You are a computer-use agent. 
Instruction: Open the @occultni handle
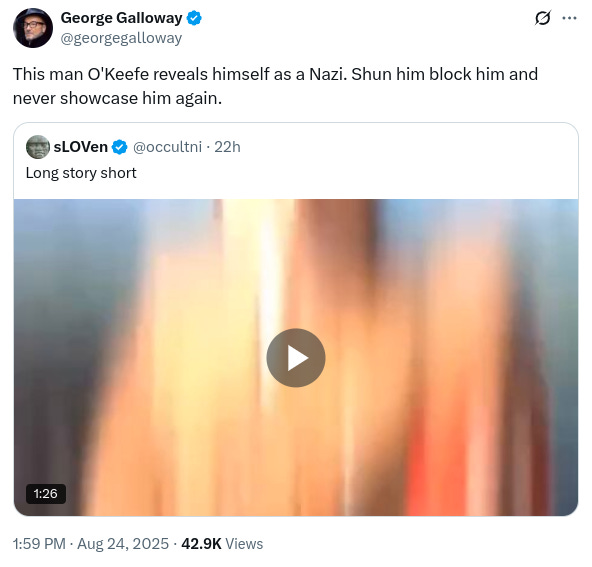(167, 147)
